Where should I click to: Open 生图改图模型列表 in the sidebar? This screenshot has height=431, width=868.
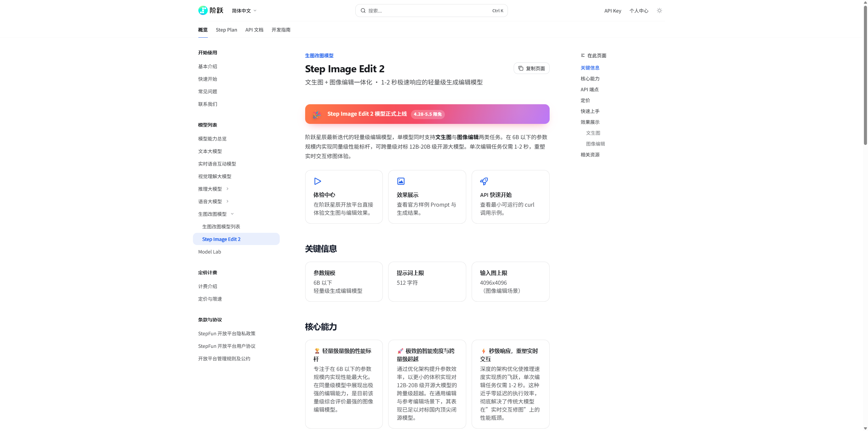pos(221,227)
